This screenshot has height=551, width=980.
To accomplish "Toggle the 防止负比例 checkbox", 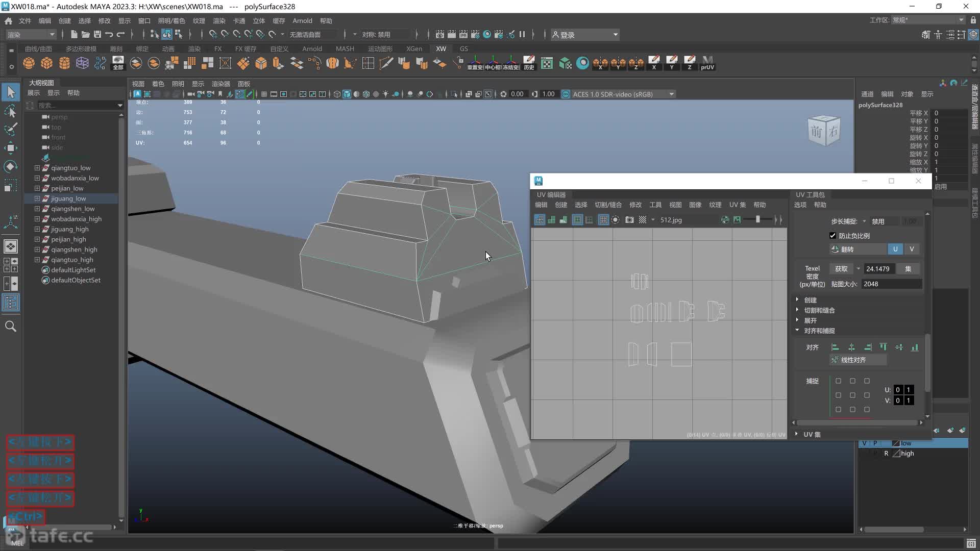I will [832, 236].
